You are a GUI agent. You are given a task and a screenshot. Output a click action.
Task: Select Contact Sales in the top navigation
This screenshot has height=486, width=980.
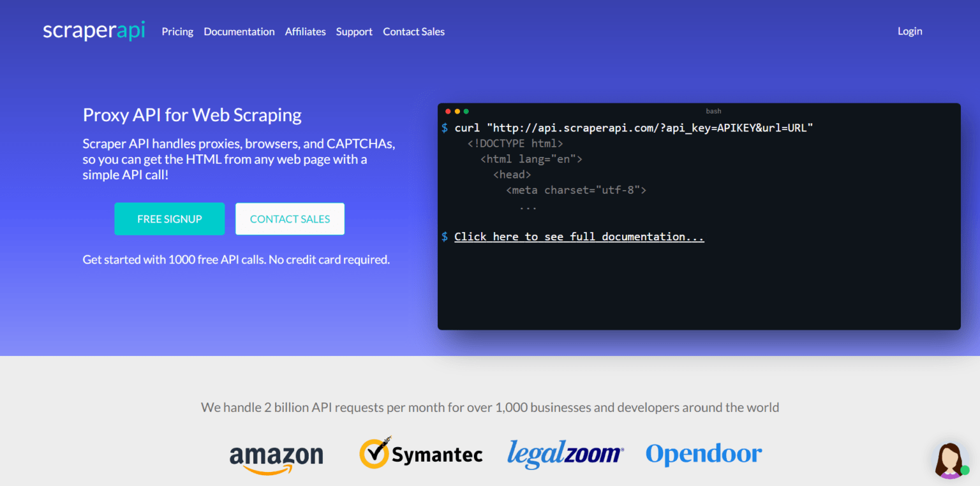[413, 31]
